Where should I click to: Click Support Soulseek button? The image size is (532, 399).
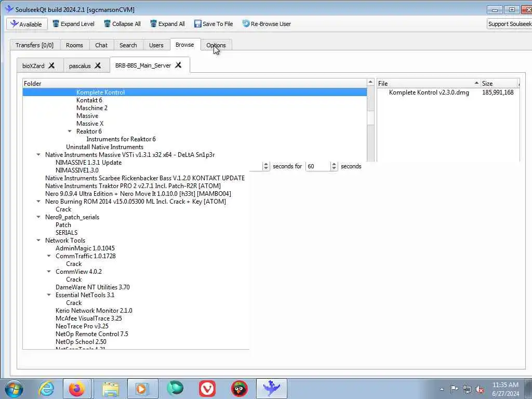[509, 24]
